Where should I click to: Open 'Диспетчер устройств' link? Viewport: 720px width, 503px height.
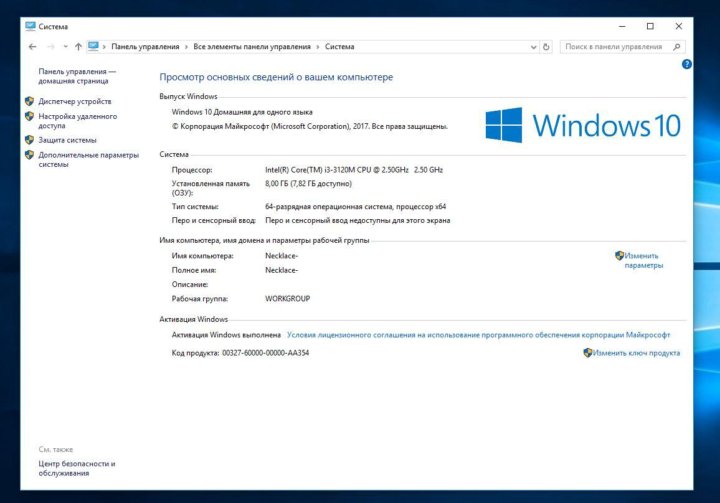click(x=75, y=102)
